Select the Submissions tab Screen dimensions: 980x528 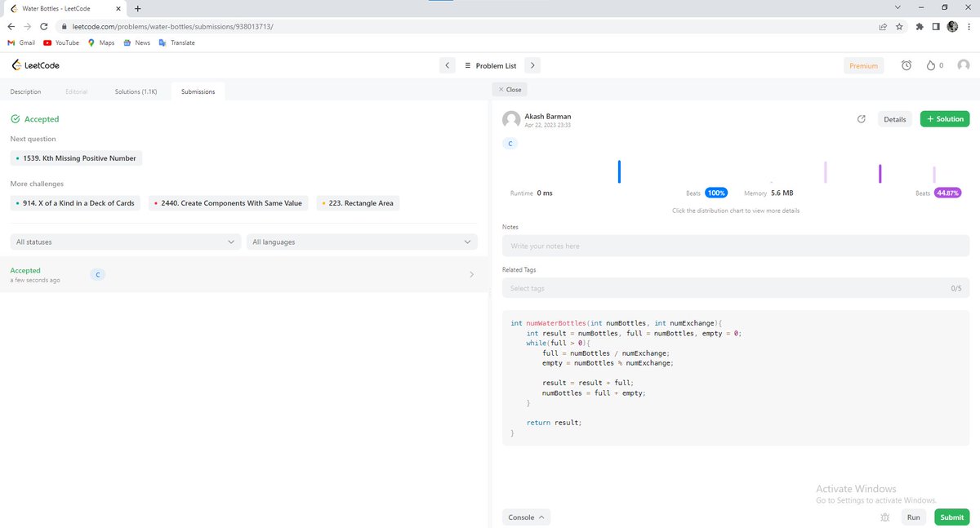click(198, 91)
